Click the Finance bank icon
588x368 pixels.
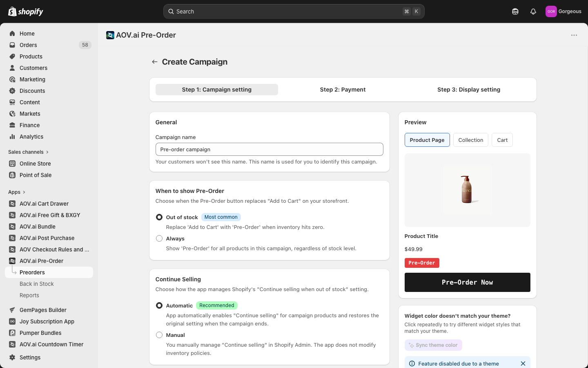pos(12,125)
